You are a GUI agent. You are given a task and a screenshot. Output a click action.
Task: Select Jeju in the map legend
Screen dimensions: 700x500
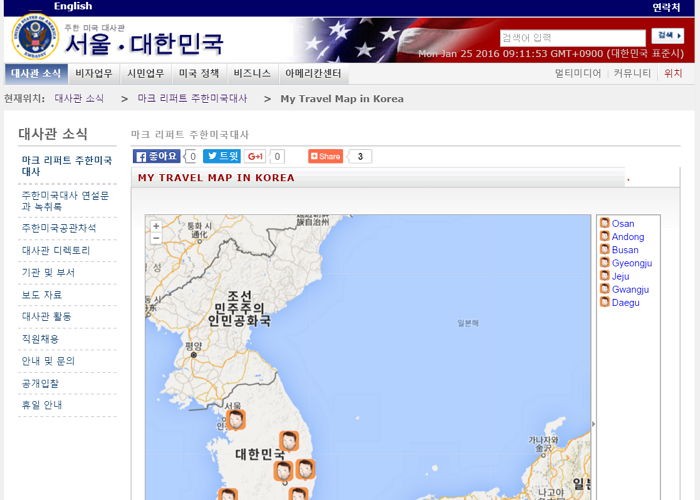[x=620, y=276]
